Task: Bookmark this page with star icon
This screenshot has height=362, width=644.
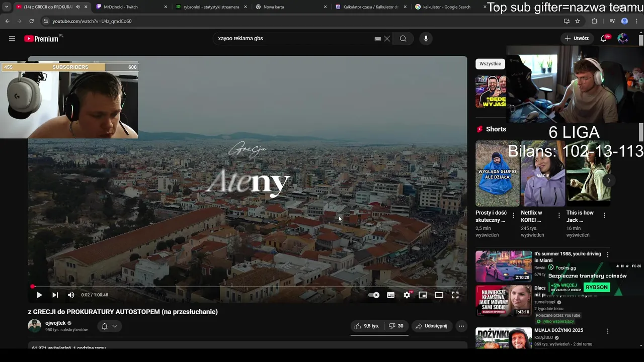Action: tap(578, 21)
